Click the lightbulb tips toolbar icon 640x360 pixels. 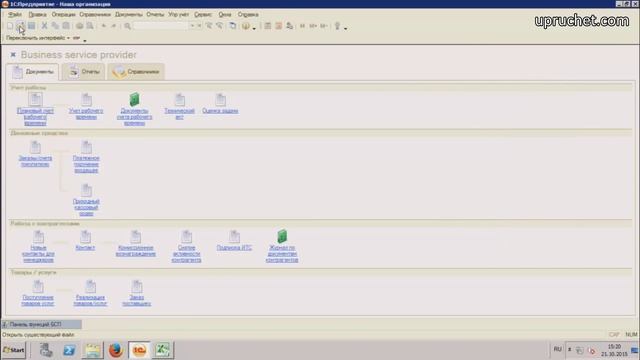click(x=337, y=26)
